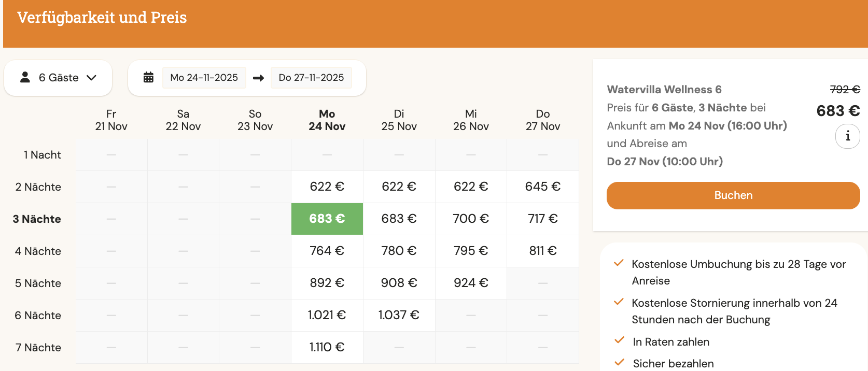
Task: Click the arrow between arrival and departure dates
Action: 258,78
